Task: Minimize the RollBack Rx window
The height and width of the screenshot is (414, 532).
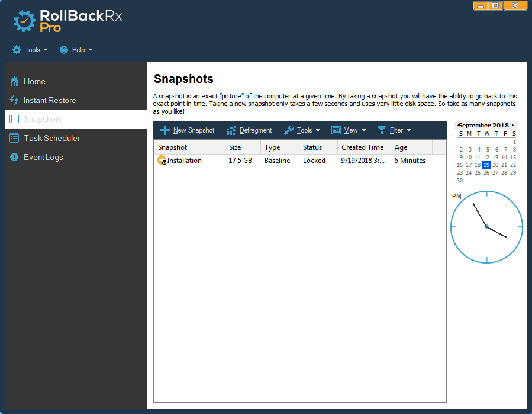Action: [x=481, y=5]
